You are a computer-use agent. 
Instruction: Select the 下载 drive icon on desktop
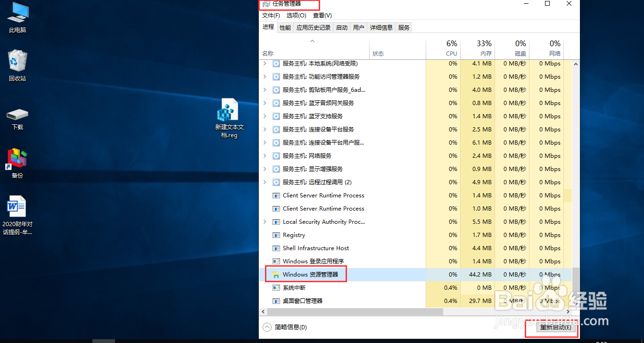17,120
